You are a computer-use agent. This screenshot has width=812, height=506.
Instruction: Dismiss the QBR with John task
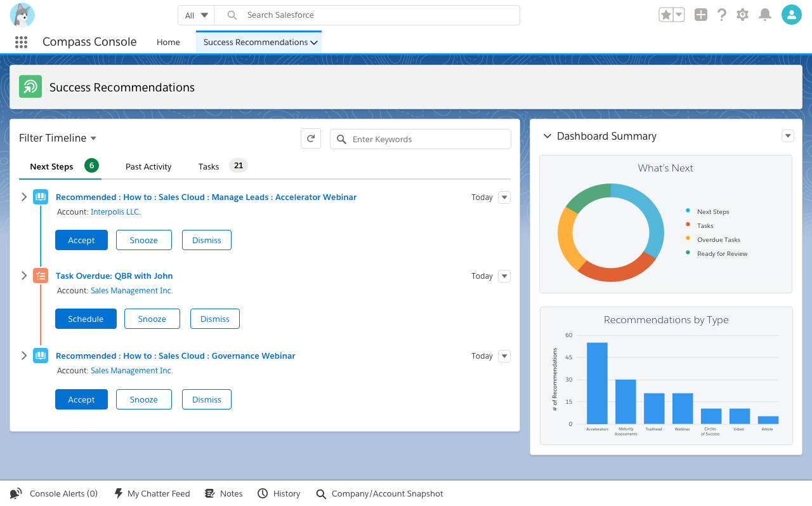pyautogui.click(x=215, y=319)
